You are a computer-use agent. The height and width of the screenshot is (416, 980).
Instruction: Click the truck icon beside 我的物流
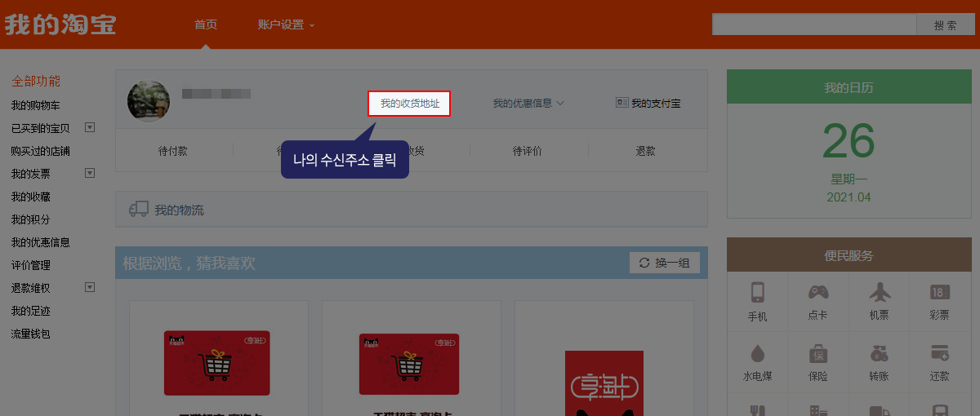pos(139,210)
